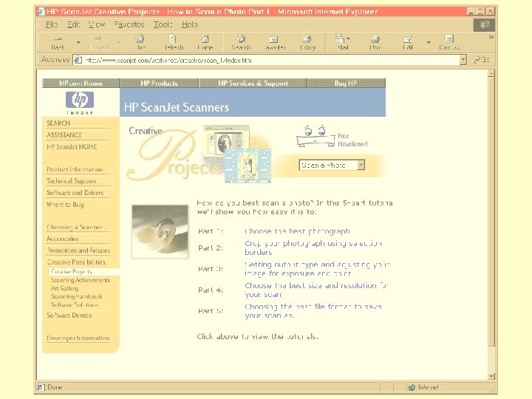Open the Edit menu
The image size is (532, 399).
tap(73, 25)
